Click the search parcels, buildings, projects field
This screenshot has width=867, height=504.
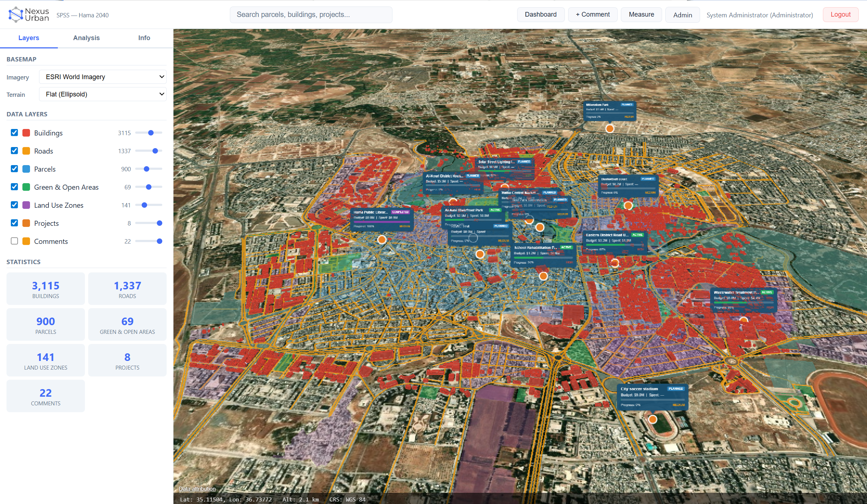311,14
